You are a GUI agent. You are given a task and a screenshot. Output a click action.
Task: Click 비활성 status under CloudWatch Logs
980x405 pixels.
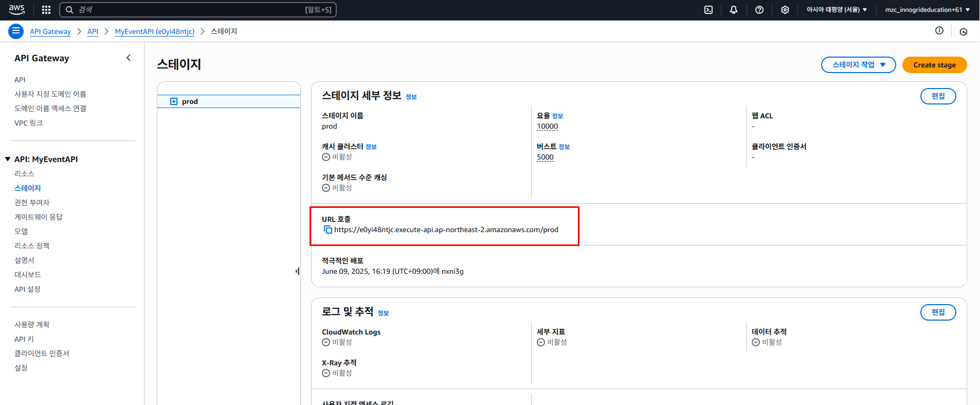(x=337, y=342)
